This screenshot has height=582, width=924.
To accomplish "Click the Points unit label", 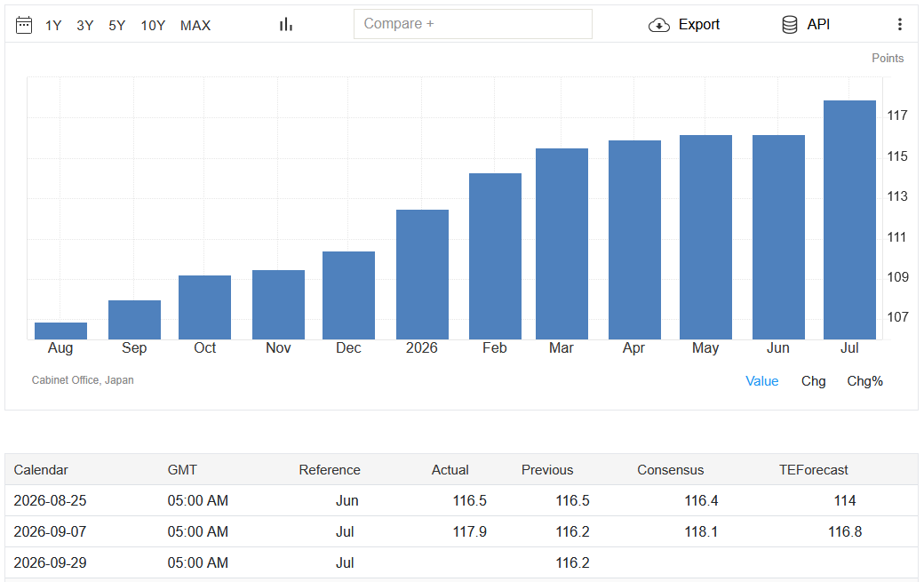I will point(888,58).
